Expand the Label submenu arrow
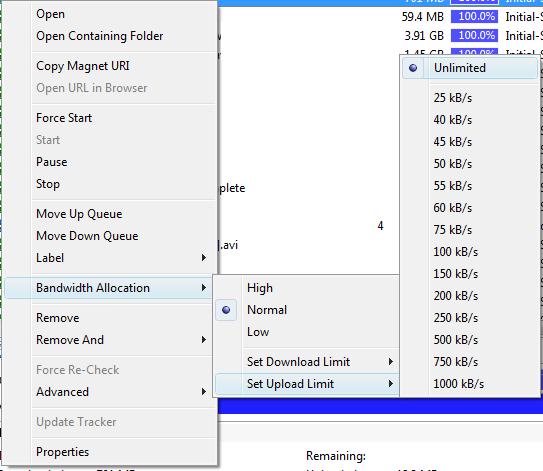 (204, 258)
